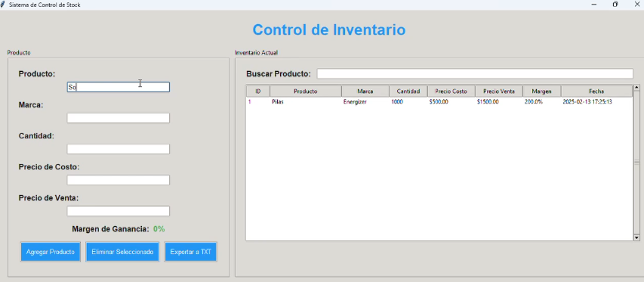Sort by the Precio Venta column header
Viewport: 644px width, 282px height.
click(499, 91)
